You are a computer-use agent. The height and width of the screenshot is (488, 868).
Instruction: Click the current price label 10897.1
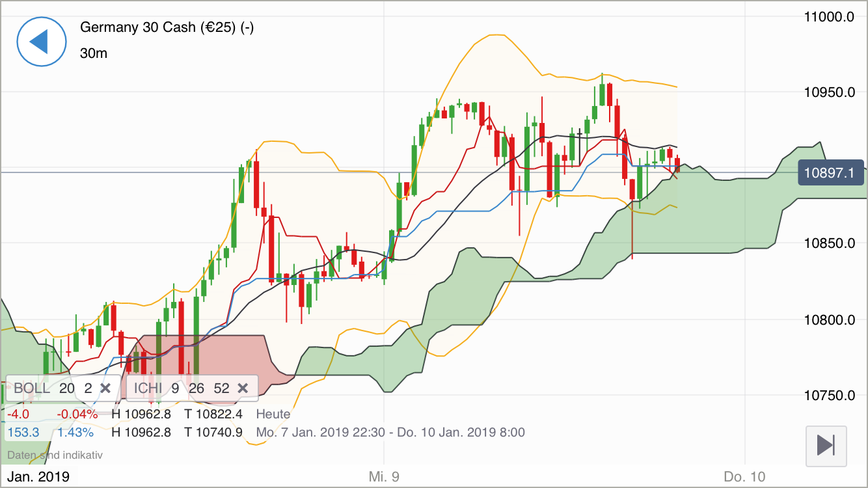(x=831, y=172)
